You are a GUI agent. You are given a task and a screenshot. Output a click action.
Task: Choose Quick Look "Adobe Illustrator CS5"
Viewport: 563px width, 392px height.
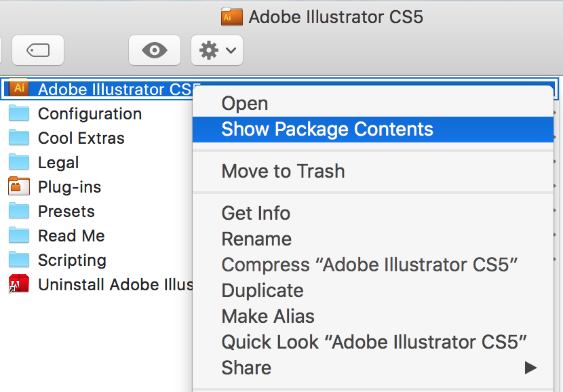(x=372, y=342)
